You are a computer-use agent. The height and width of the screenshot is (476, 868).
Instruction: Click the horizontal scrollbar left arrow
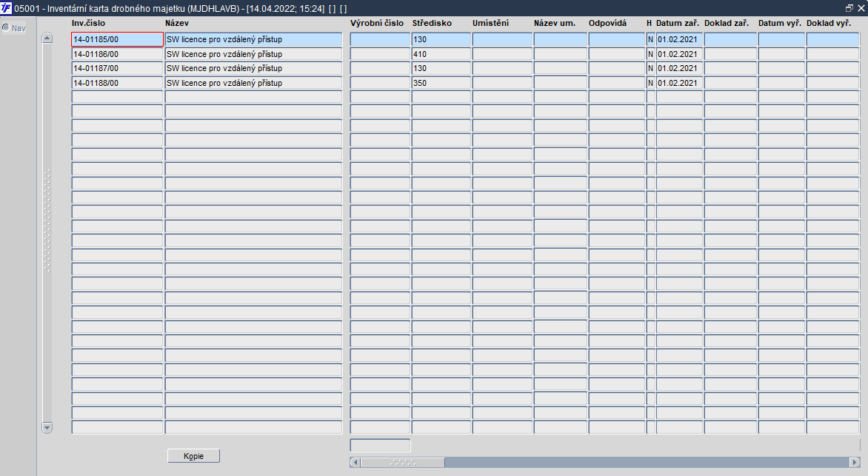(x=355, y=462)
